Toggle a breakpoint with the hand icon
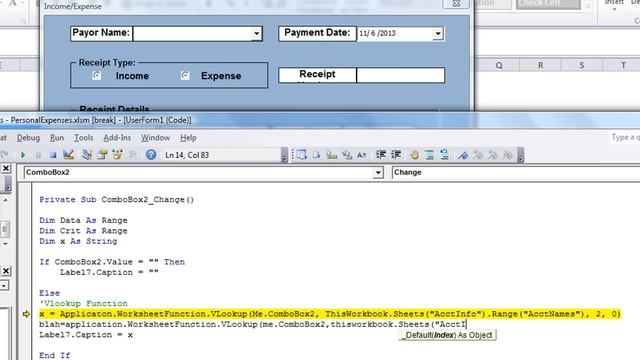The height and width of the screenshot is (360, 640). (x=414, y=155)
